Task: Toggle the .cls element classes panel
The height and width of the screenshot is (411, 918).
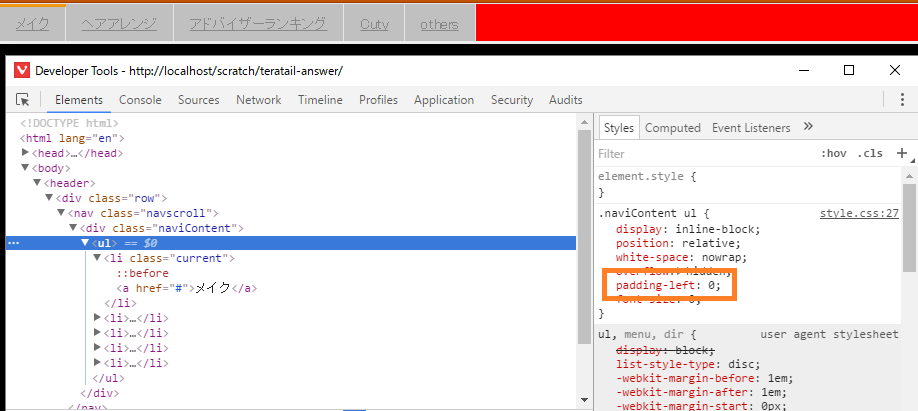Action: [870, 154]
